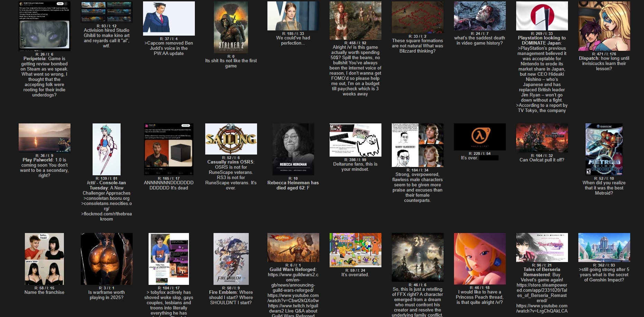Open the 'worth spending 50$' thread thumbnail
This screenshot has height=317, width=644.
(x=356, y=20)
